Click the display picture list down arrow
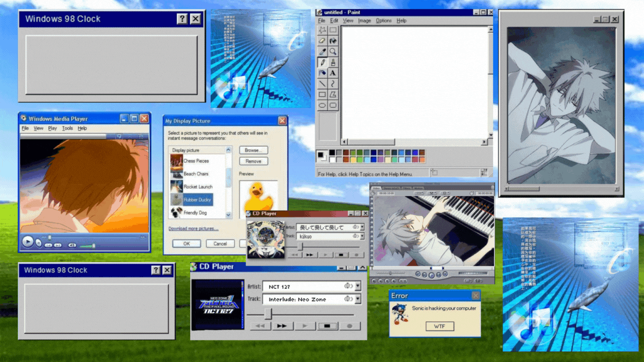 click(228, 215)
